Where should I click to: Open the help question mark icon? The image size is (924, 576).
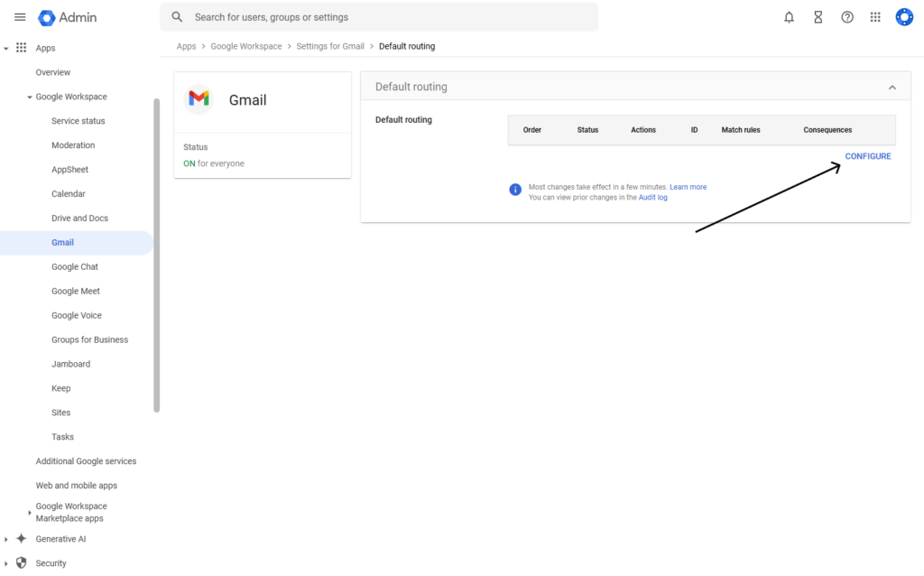(846, 17)
